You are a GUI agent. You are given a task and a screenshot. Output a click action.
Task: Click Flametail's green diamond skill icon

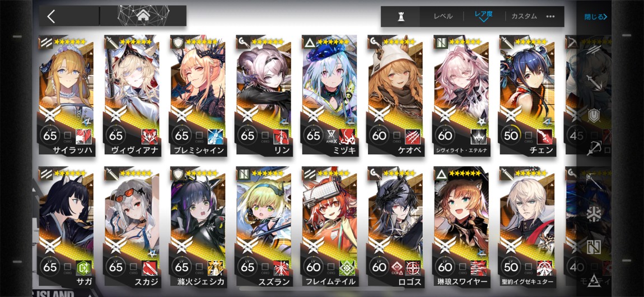tap(347, 267)
